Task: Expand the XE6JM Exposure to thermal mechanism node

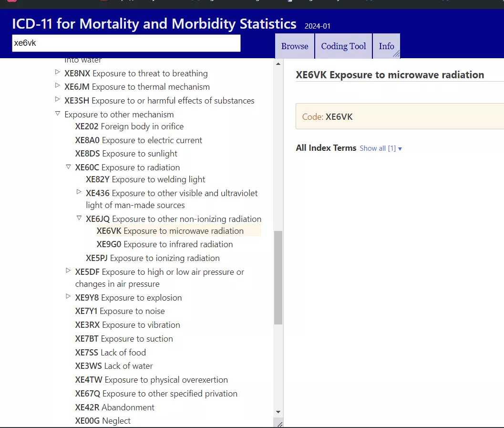Action: tap(58, 86)
